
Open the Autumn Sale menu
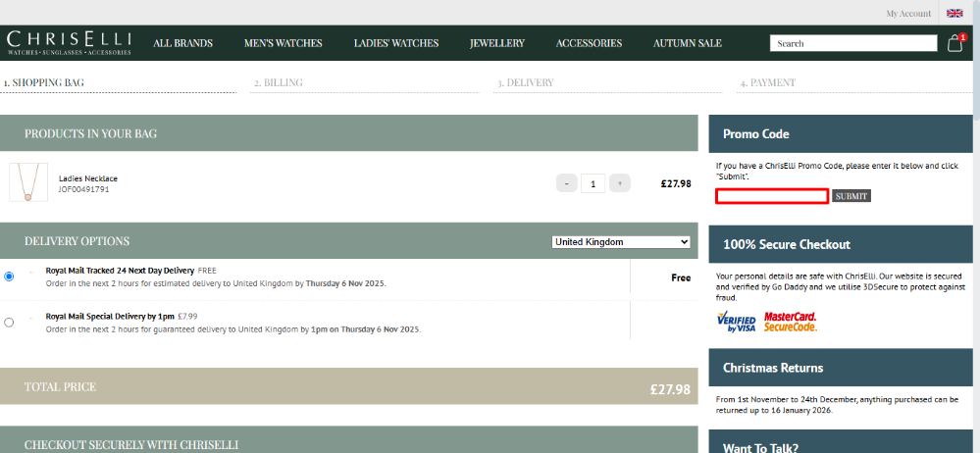(688, 43)
